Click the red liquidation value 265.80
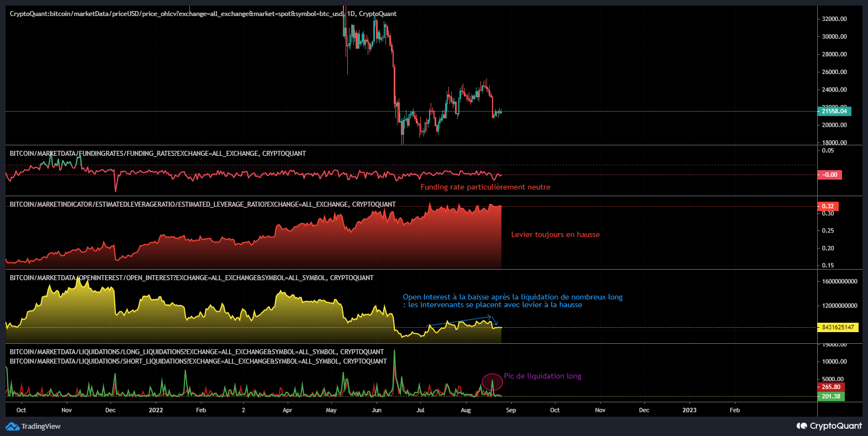Screen dimensions: 868x436 [831, 387]
